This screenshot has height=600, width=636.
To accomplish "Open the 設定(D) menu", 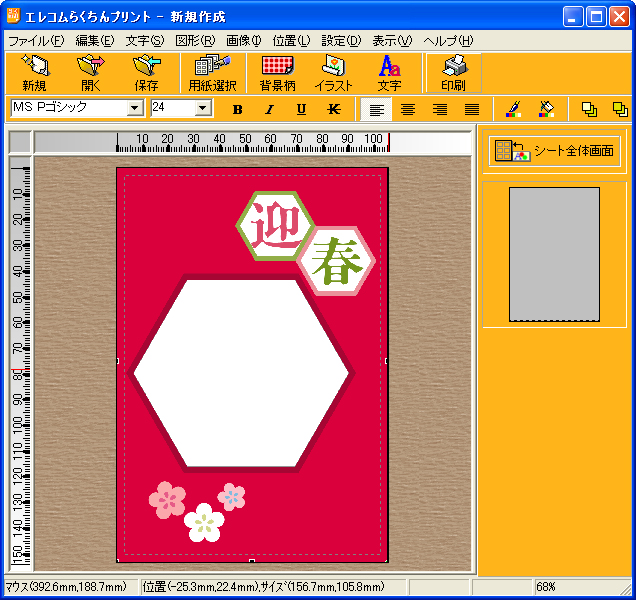I will coord(341,41).
